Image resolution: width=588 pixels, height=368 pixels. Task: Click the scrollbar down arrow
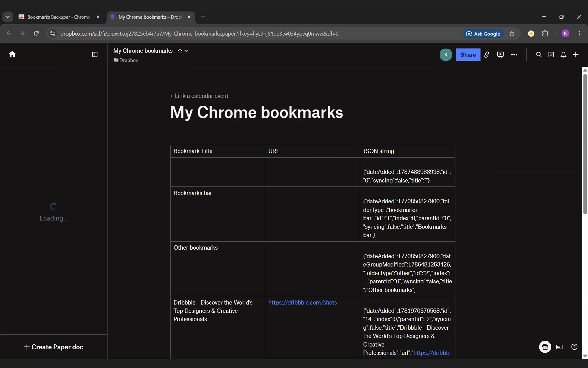[585, 356]
